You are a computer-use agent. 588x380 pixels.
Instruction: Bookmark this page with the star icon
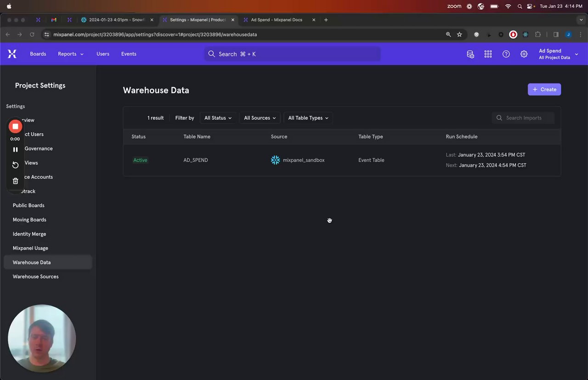point(459,34)
